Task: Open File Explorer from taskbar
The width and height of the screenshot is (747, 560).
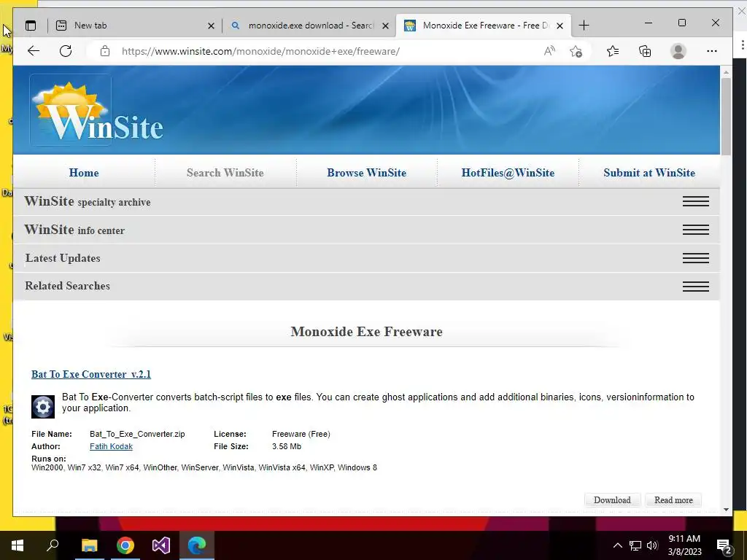Action: (x=90, y=545)
